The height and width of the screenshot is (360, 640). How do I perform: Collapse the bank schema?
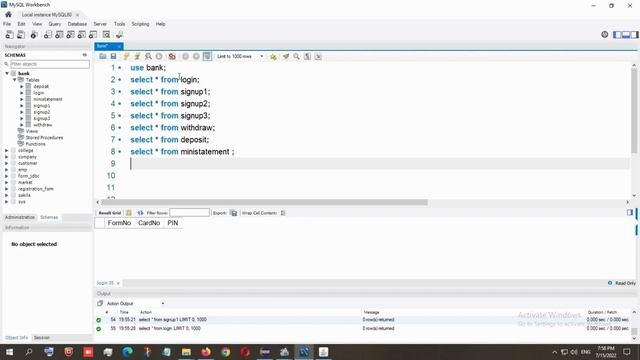[7, 73]
